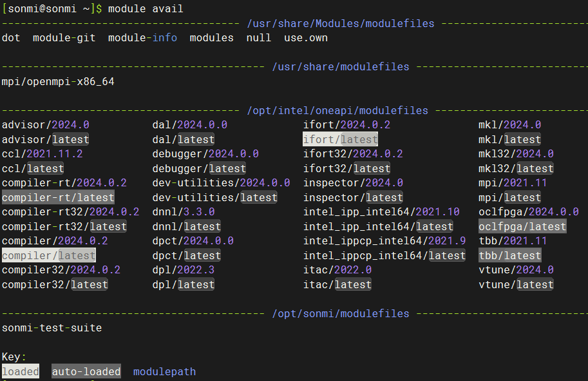Select 'ifort/2024.0.2' entry

[347, 124]
